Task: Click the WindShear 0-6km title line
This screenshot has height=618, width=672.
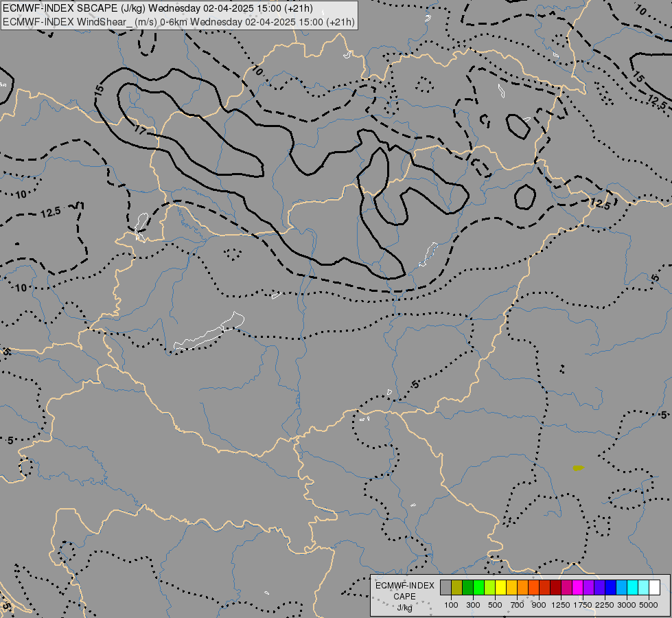Action: click(178, 22)
